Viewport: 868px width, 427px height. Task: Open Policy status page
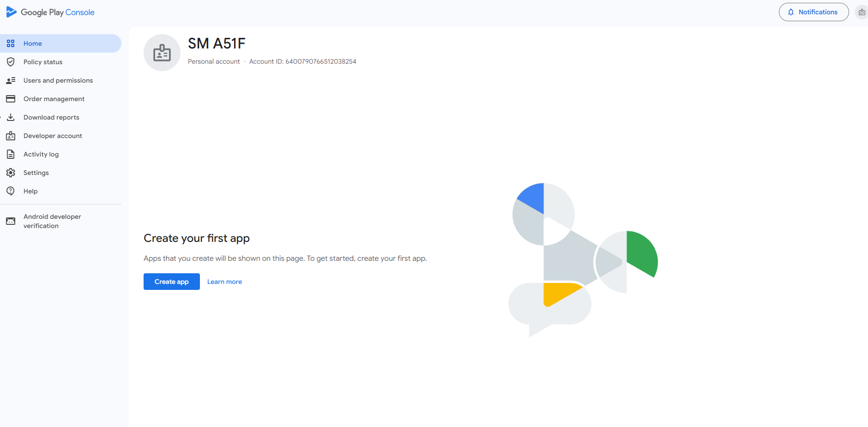(x=60, y=62)
